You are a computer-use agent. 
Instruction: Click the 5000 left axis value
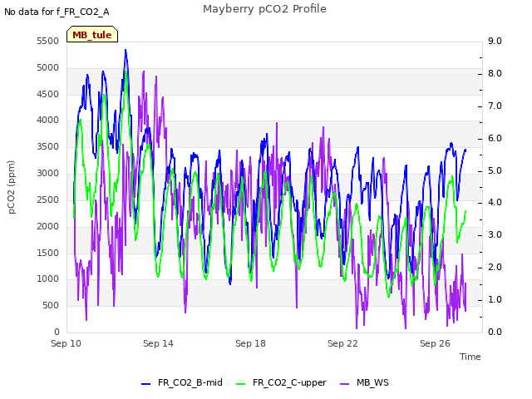pyautogui.click(x=48, y=67)
